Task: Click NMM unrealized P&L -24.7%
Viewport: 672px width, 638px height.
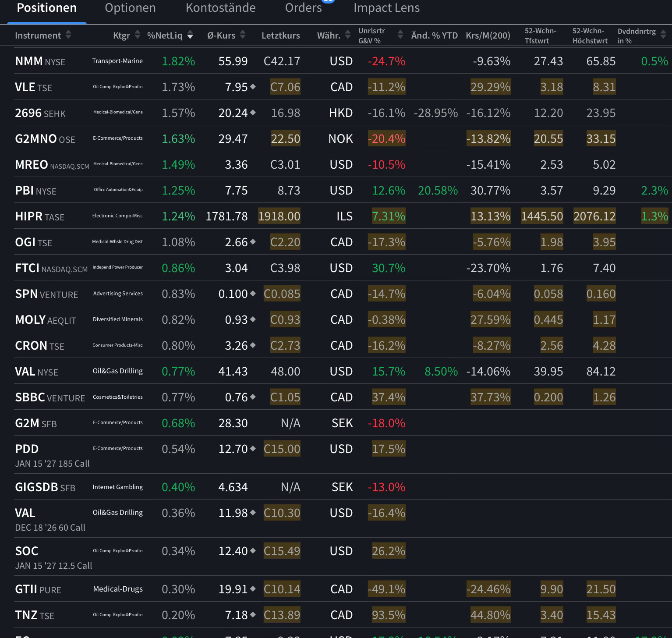Action: point(386,61)
